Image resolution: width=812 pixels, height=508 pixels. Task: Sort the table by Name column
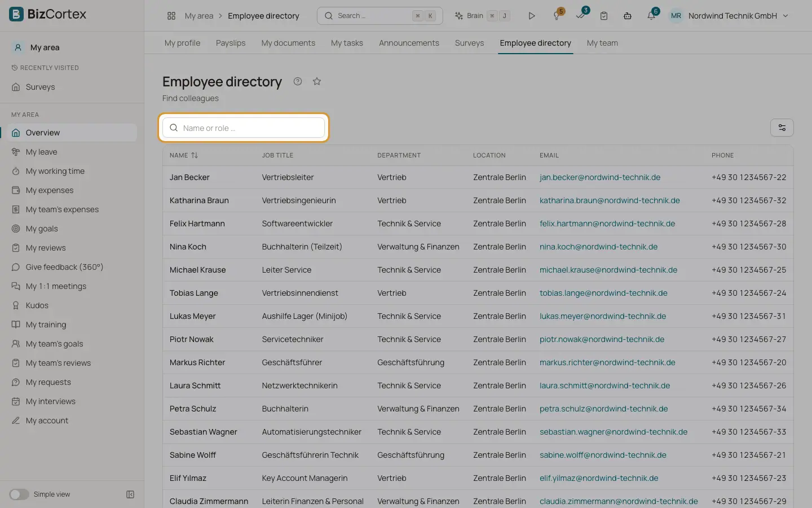(x=184, y=155)
